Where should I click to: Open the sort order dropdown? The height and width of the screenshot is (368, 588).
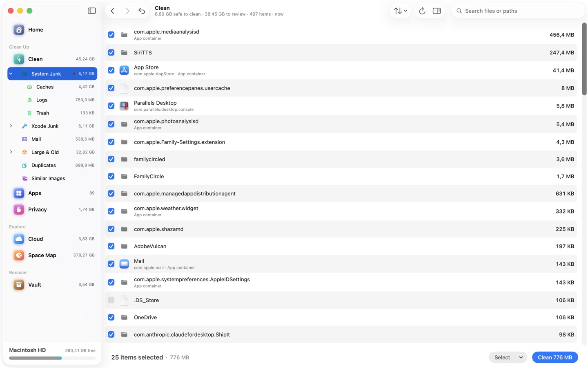(x=400, y=11)
